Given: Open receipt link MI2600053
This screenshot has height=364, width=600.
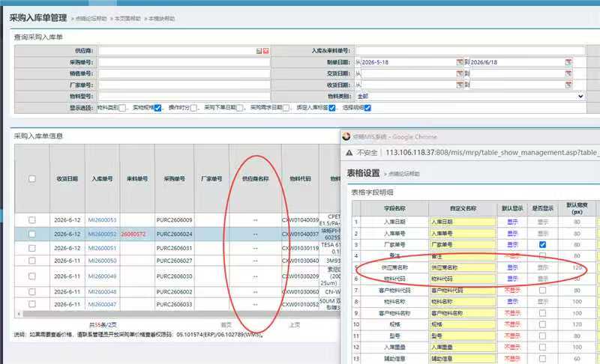Looking at the screenshot, I should [102, 220].
